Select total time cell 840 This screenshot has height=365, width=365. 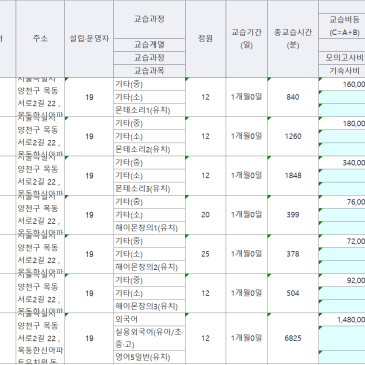pyautogui.click(x=293, y=97)
